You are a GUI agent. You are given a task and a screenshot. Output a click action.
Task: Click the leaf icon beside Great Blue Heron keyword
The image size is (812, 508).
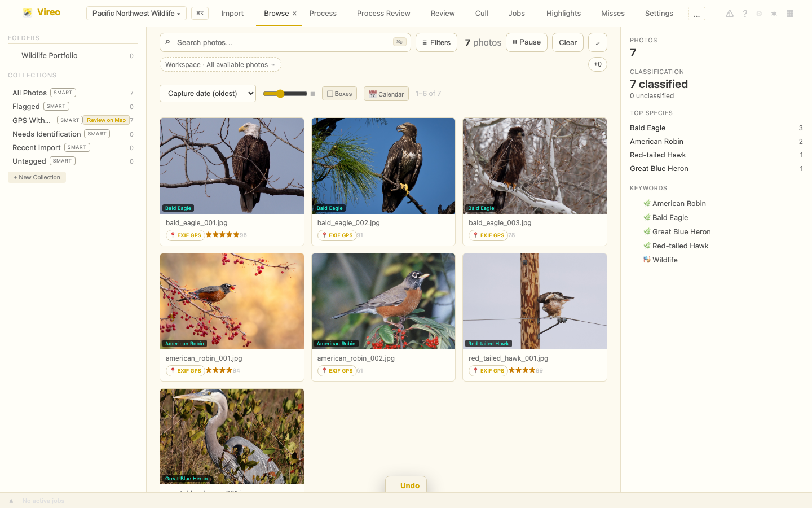pyautogui.click(x=647, y=231)
